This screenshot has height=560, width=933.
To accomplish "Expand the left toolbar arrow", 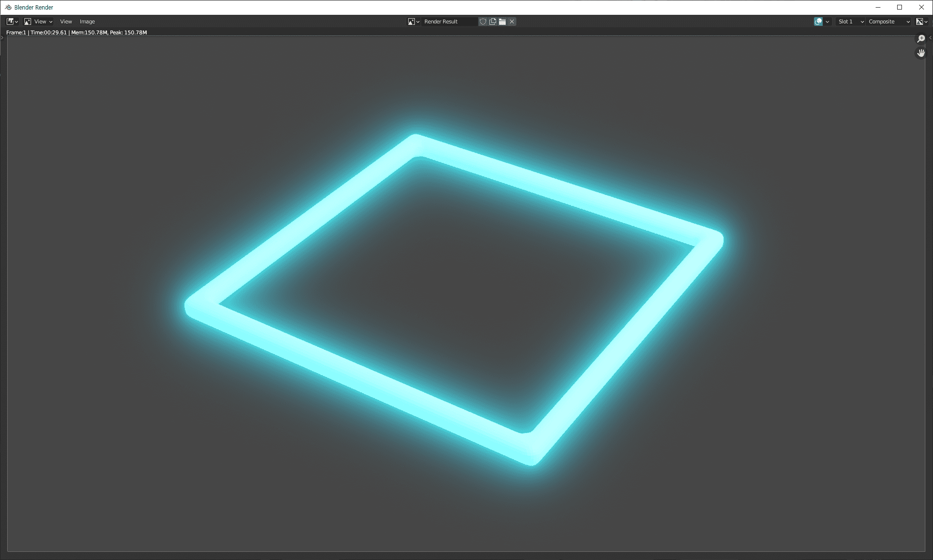I will [x=2, y=38].
